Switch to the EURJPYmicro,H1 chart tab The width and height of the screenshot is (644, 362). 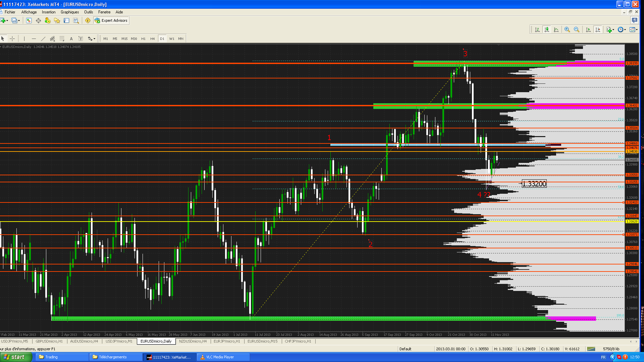[227, 341]
